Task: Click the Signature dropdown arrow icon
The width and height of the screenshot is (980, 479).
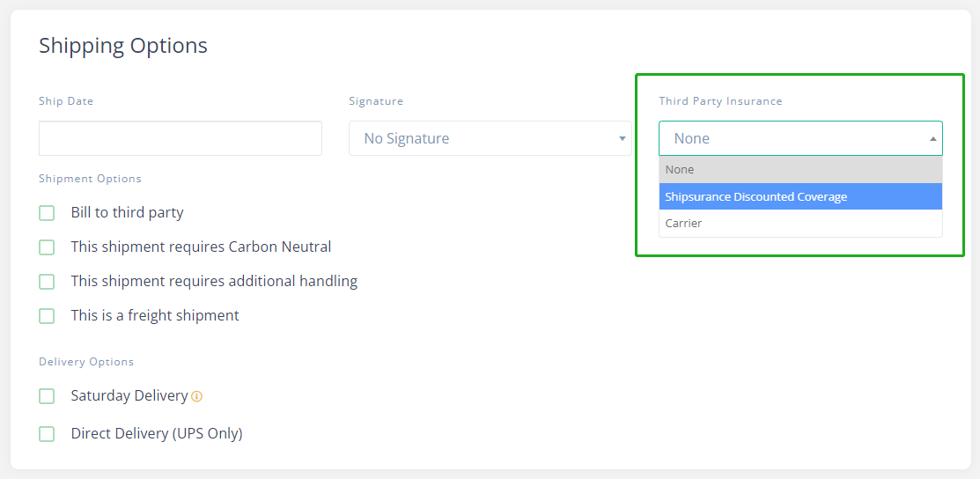Action: 622,138
